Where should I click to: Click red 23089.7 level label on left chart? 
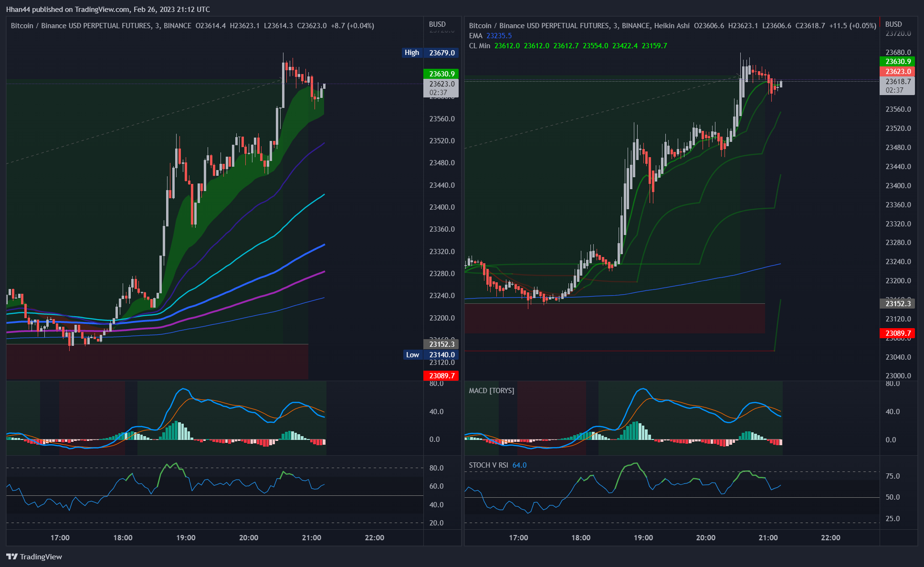441,375
